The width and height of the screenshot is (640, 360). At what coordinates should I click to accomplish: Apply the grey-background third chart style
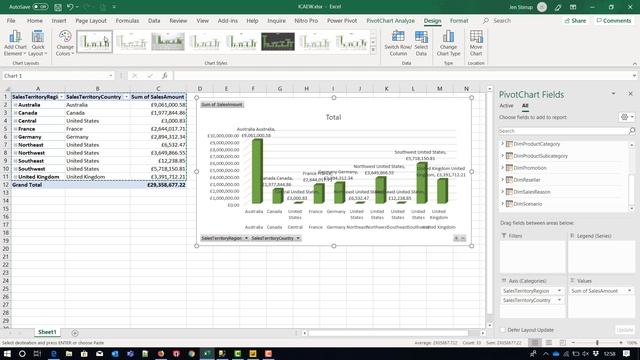(168, 42)
